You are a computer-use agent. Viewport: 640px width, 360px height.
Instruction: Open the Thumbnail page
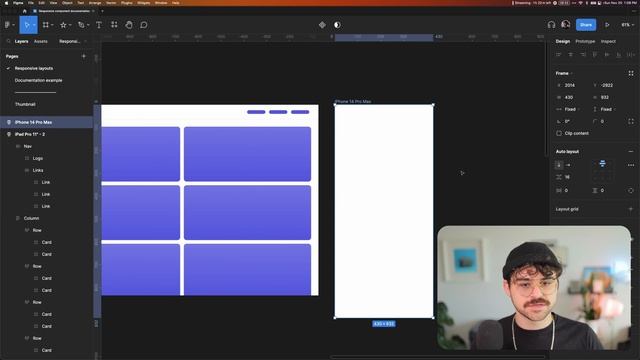coord(25,104)
